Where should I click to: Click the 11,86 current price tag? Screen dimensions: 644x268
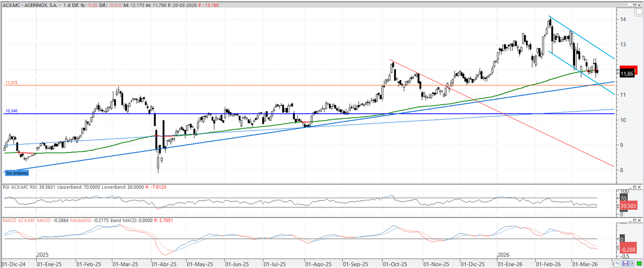coord(627,74)
